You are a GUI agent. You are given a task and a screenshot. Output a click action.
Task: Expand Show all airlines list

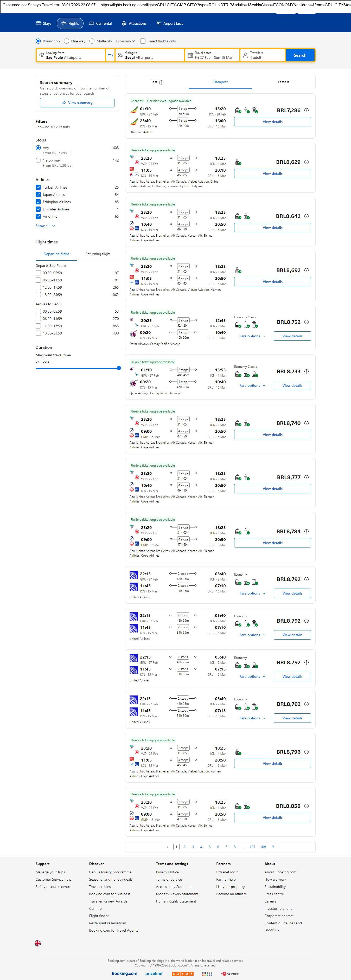click(x=45, y=226)
